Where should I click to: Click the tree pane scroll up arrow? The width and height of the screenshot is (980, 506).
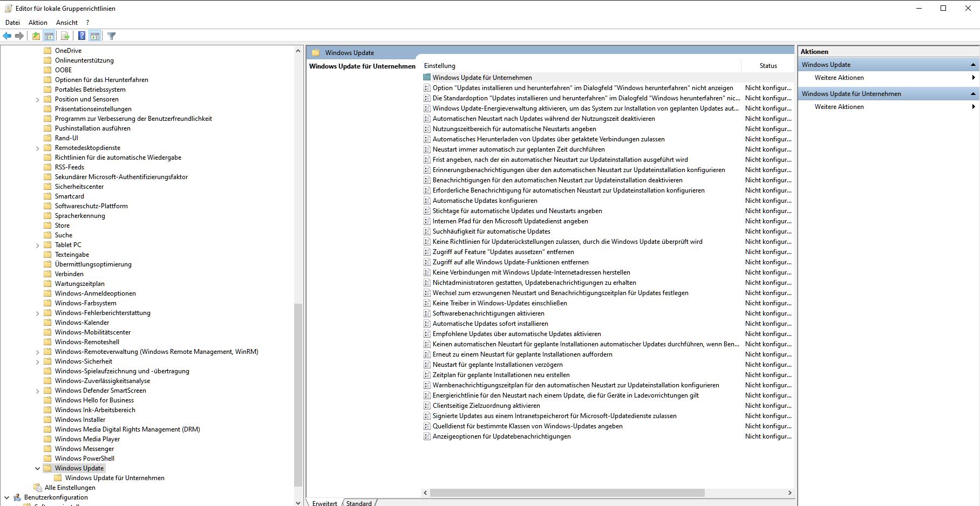click(x=298, y=51)
